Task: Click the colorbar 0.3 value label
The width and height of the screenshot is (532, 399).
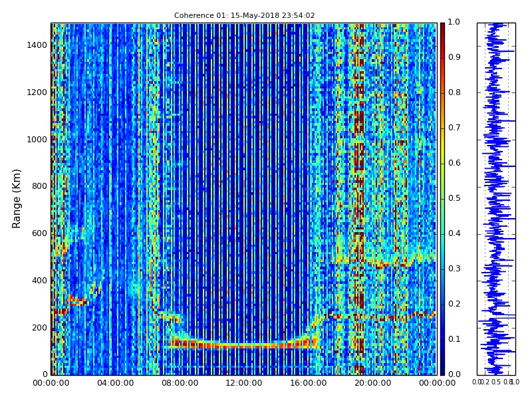Action: [454, 269]
